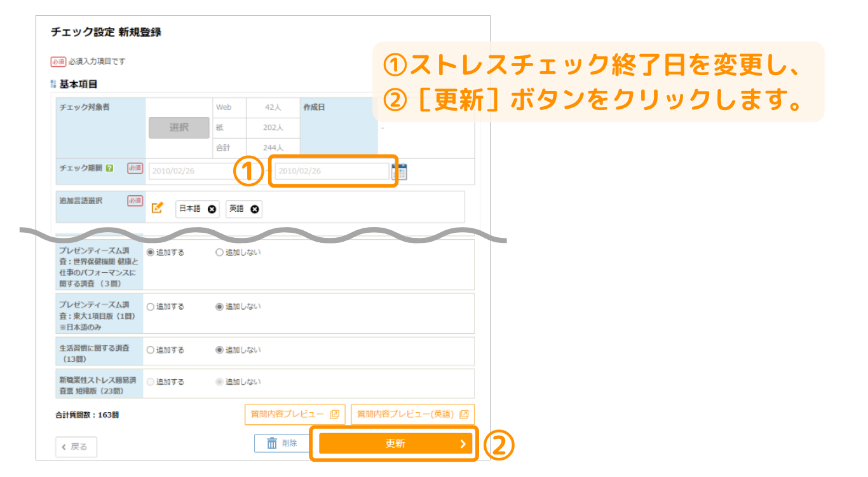Click the green help icon beside チェック期間
Image resolution: width=868 pixels, height=477 pixels.
click(110, 169)
